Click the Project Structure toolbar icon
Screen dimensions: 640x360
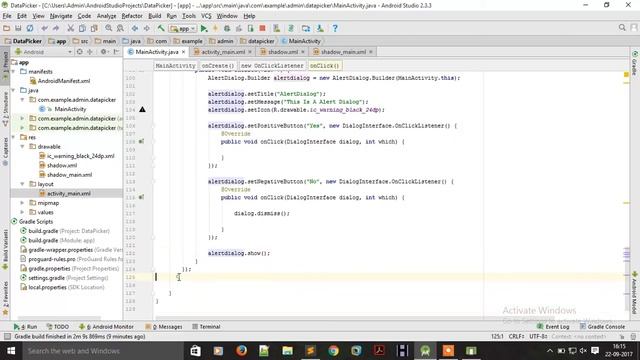306,28
